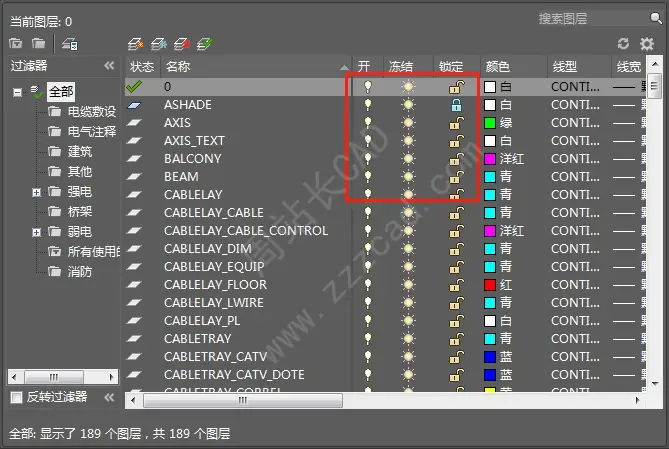669x449 pixels.
Task: Click the status icon of layer 0
Action: 134,87
